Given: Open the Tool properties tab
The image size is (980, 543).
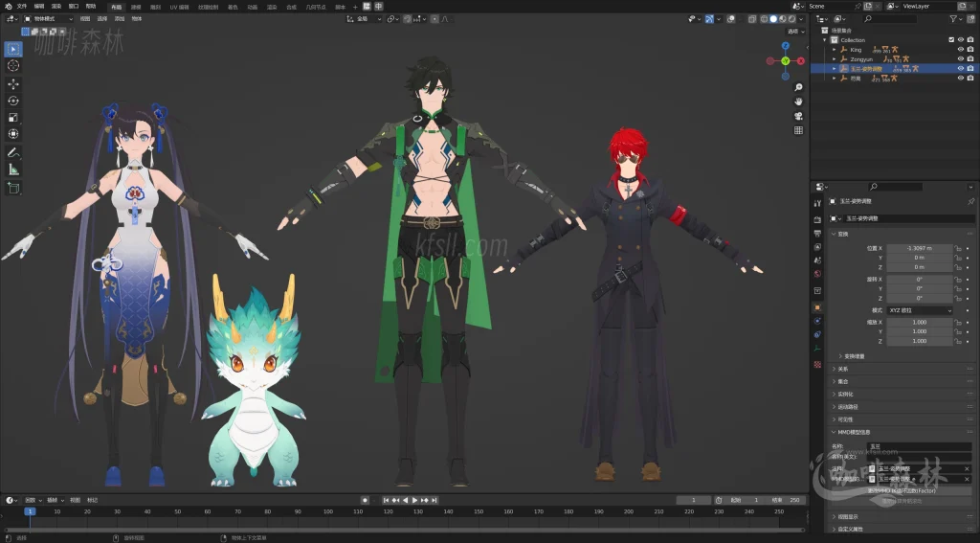Looking at the screenshot, I should [x=817, y=203].
